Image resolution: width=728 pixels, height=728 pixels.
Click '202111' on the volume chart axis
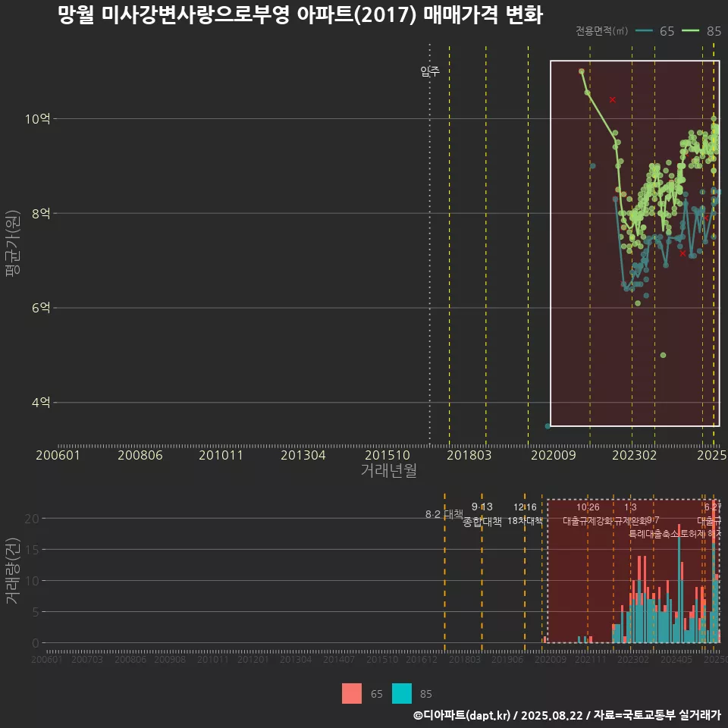click(x=591, y=659)
